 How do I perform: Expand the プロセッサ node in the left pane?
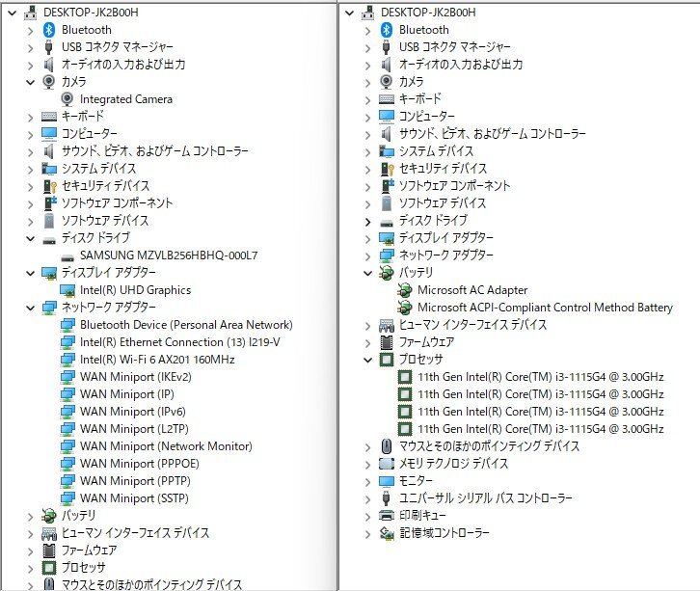pyautogui.click(x=30, y=569)
